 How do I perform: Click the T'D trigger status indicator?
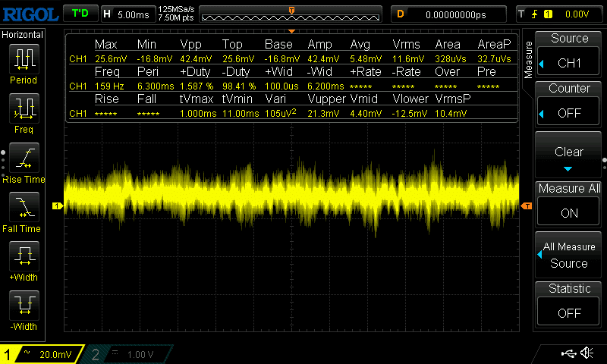coord(79,14)
